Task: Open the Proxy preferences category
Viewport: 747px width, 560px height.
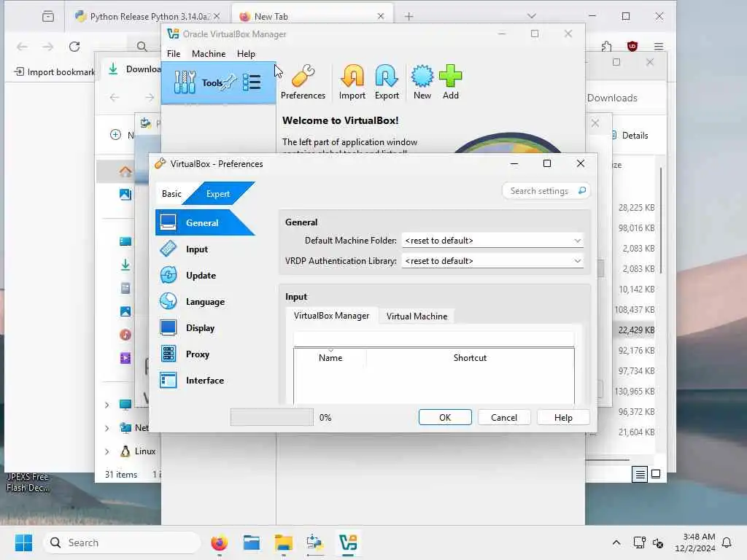Action: (197, 354)
